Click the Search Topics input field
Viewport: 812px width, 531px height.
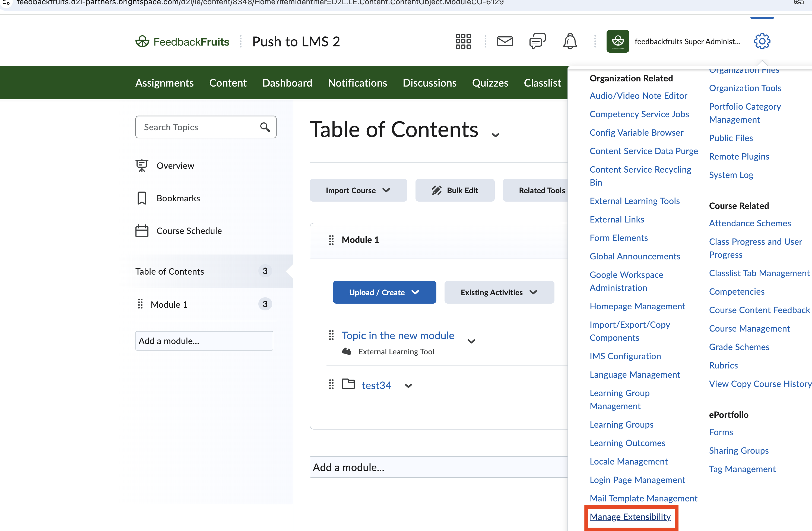pyautogui.click(x=205, y=127)
